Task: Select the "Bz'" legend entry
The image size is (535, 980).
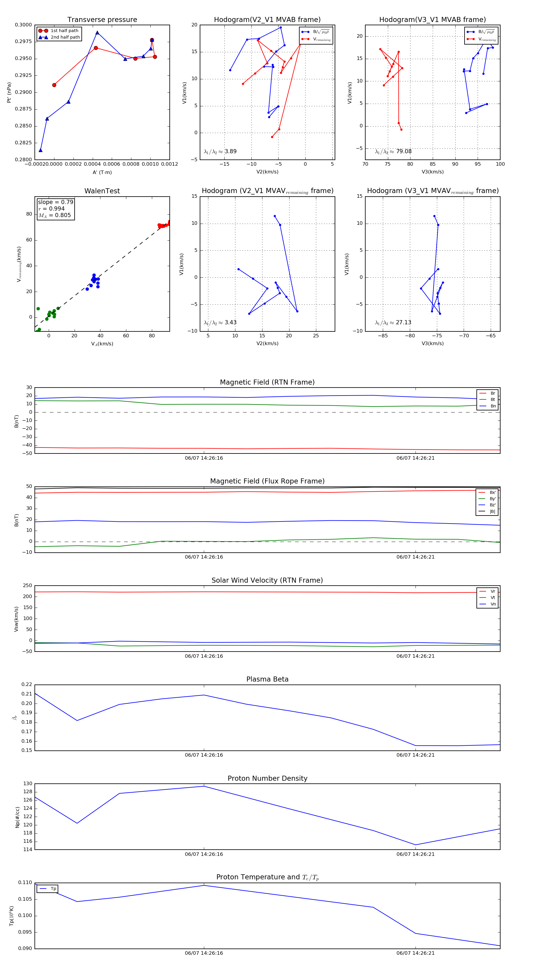Action: tap(487, 505)
